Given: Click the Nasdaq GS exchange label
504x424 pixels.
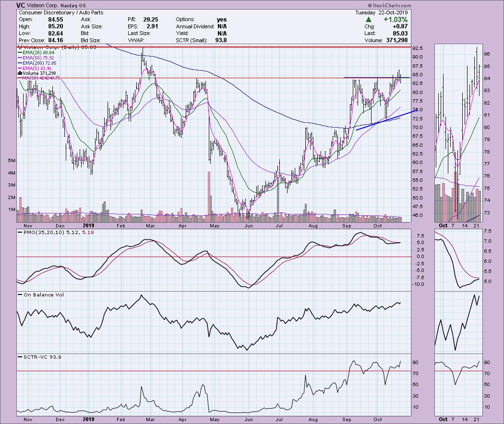Looking at the screenshot, I should [73, 5].
